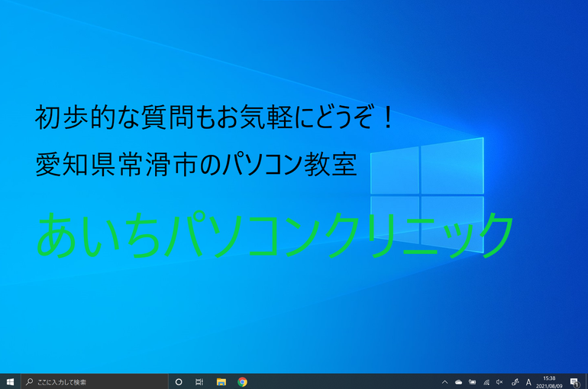Toggle the IME input mode indicator A
588x389 pixels.
point(528,382)
